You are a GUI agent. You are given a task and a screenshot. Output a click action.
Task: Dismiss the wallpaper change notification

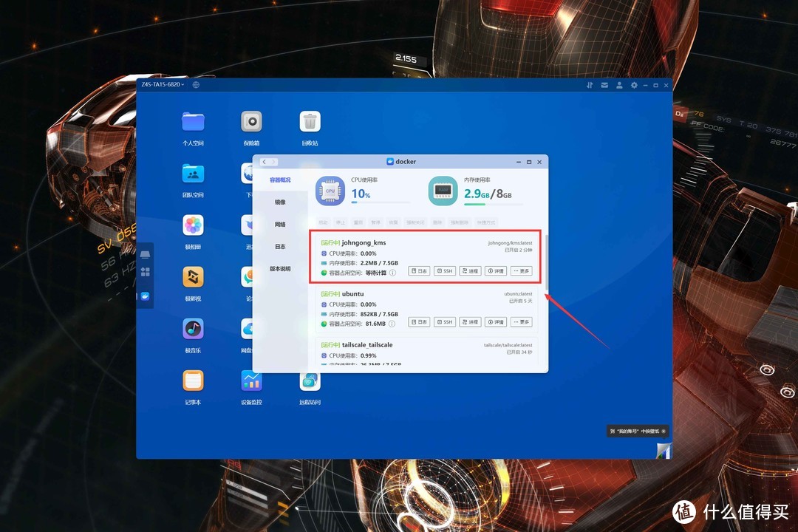coord(663,429)
